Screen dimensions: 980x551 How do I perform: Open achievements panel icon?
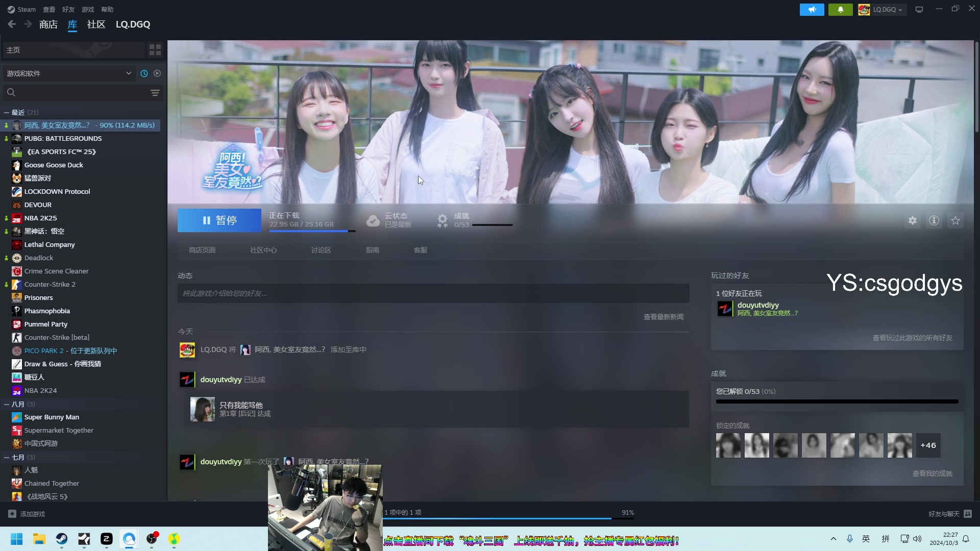coord(443,220)
